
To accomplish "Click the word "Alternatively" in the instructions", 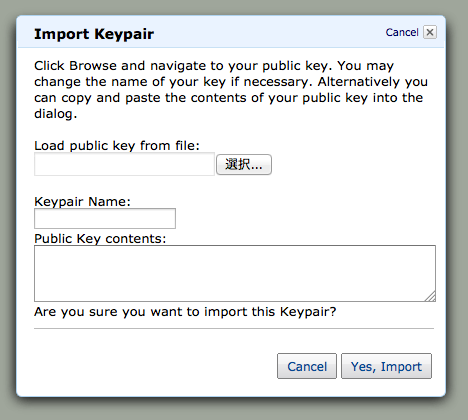I will [x=359, y=82].
